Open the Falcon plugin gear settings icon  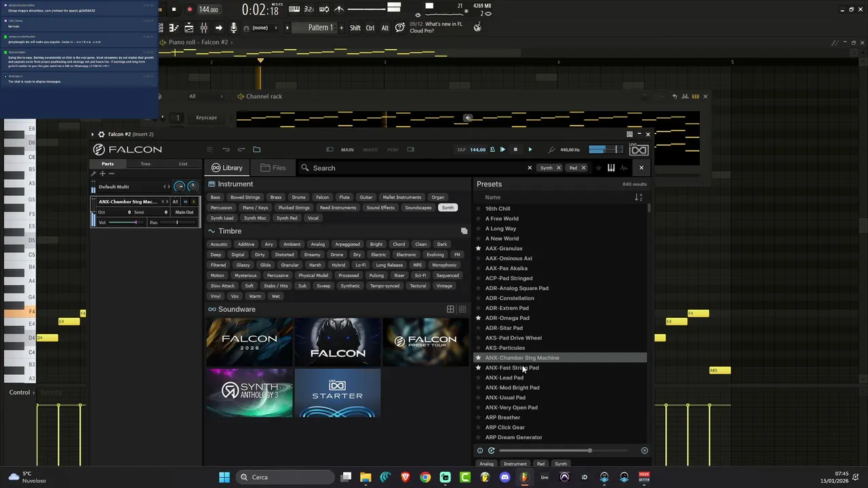click(101, 134)
